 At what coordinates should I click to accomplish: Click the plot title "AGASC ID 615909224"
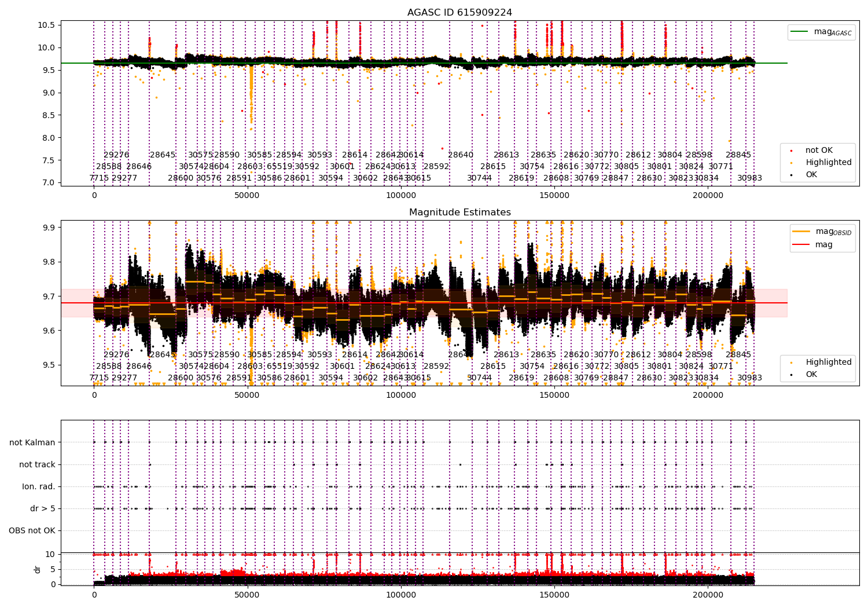tap(459, 13)
